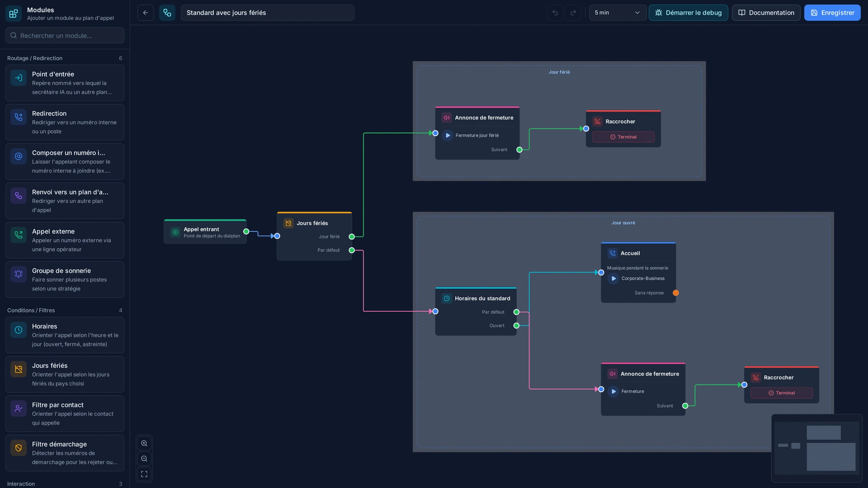Zoom in on the canvas

tap(144, 443)
